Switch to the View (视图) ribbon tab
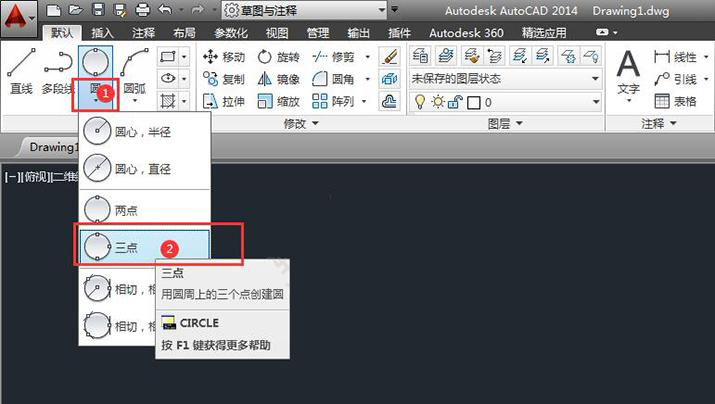Image resolution: width=715 pixels, height=404 pixels. (277, 33)
